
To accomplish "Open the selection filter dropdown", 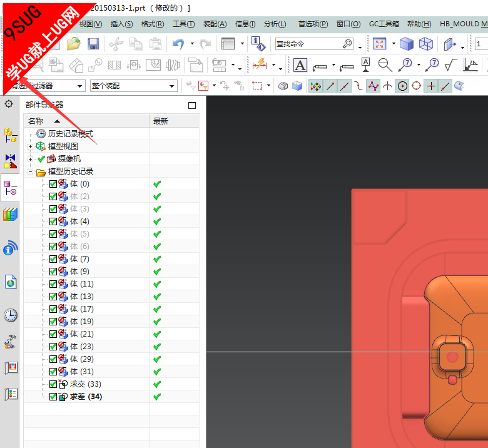I will point(79,86).
